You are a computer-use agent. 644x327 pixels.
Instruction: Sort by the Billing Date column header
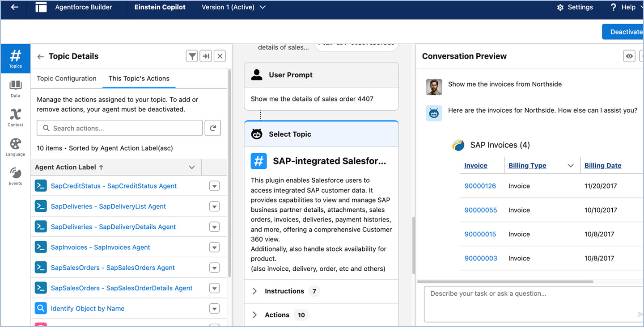point(603,166)
